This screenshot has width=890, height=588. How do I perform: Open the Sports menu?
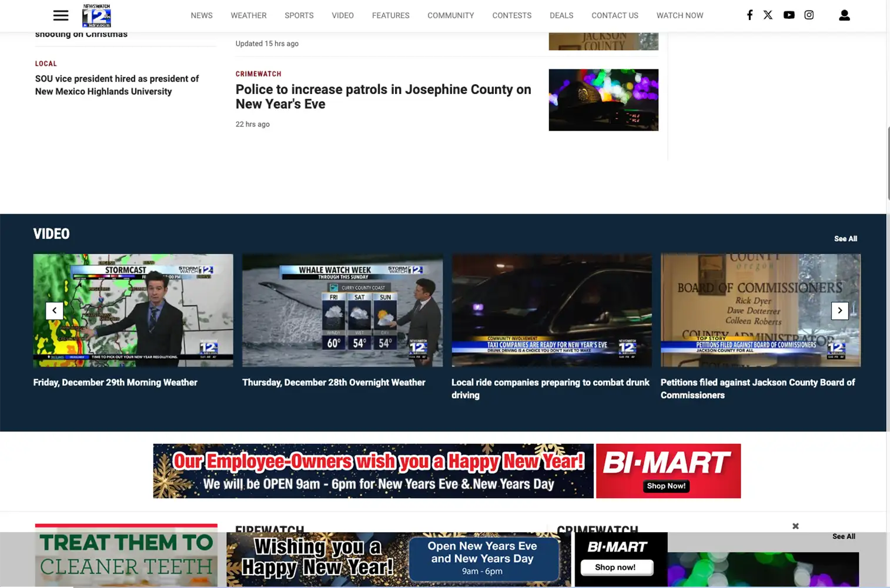299,15
